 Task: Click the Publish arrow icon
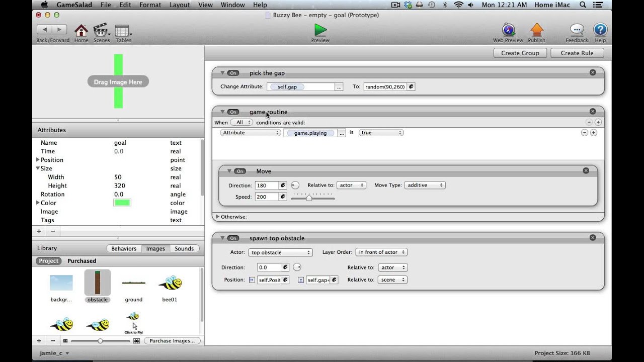tap(537, 30)
